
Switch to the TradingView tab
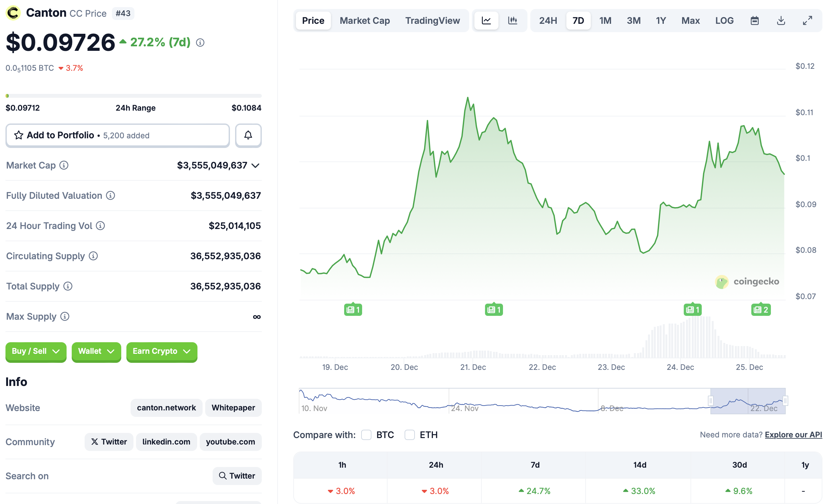pyautogui.click(x=433, y=20)
